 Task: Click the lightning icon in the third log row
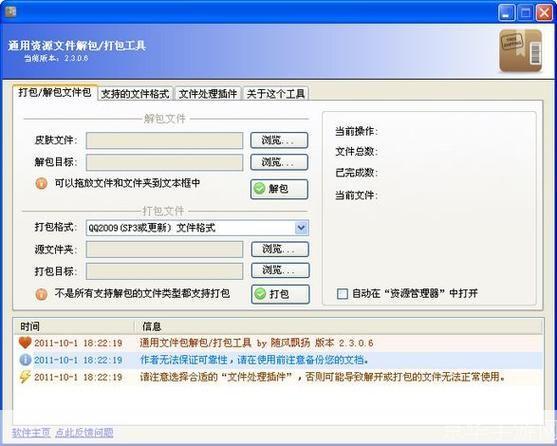click(x=25, y=376)
